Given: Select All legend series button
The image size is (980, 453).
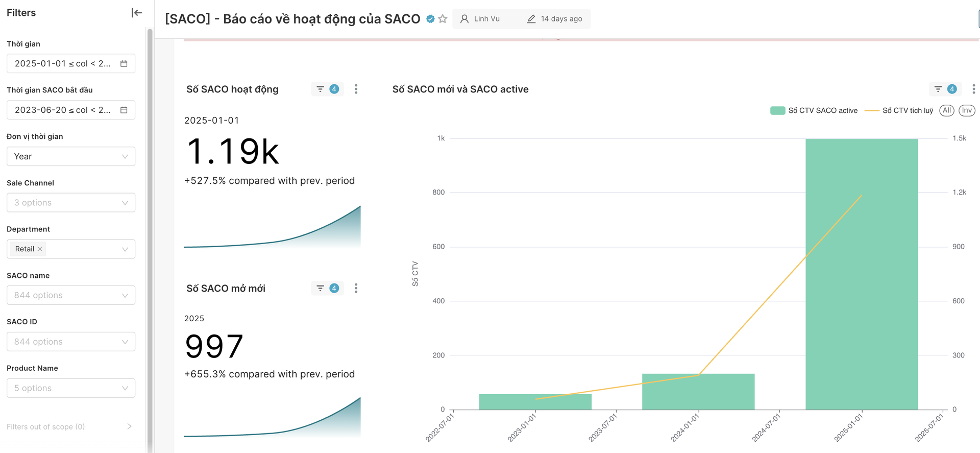Looking at the screenshot, I should tap(946, 111).
